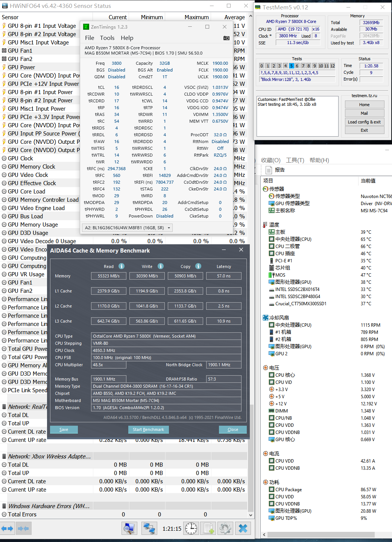Click Load config & exit button
This screenshot has height=542, width=392.
pyautogui.click(x=364, y=122)
